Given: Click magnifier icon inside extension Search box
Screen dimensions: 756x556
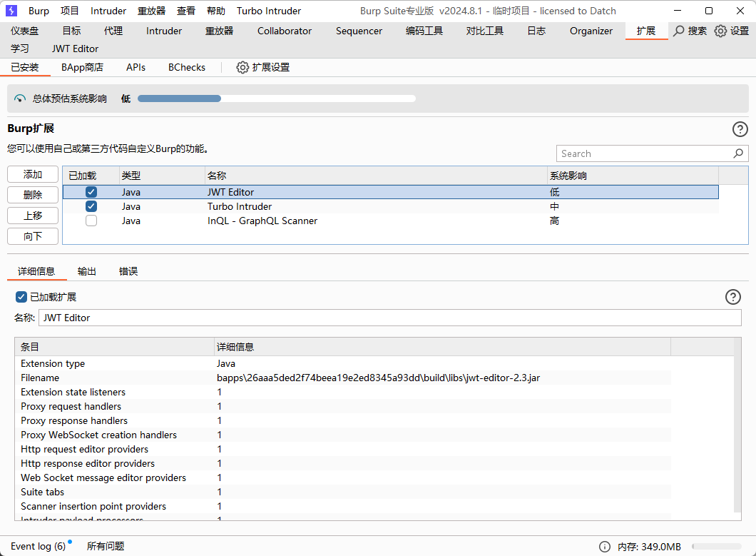Looking at the screenshot, I should [x=738, y=153].
